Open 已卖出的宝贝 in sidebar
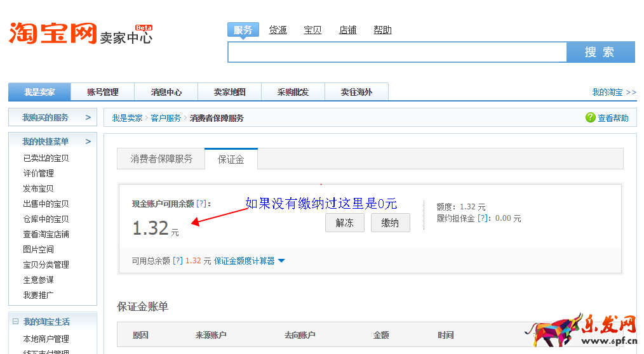The image size is (644, 354). coord(46,158)
